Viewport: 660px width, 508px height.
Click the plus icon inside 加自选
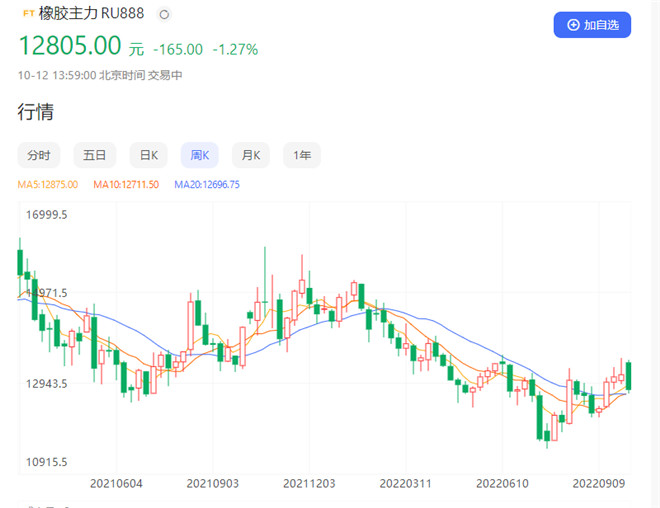point(573,25)
